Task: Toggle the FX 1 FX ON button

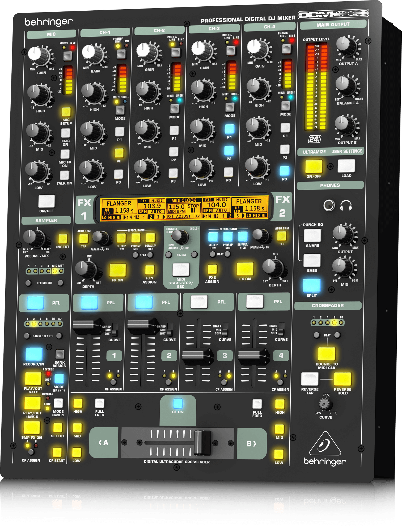Action: click(x=117, y=270)
